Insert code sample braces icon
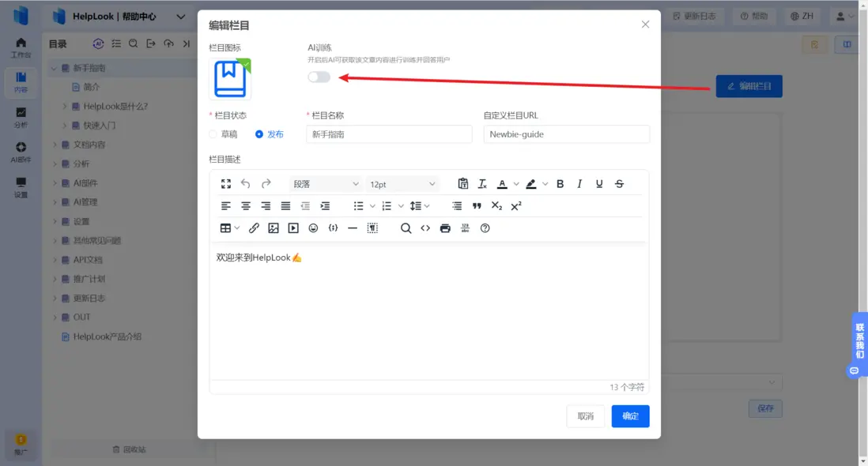Viewport: 868px width, 466px height. click(334, 228)
